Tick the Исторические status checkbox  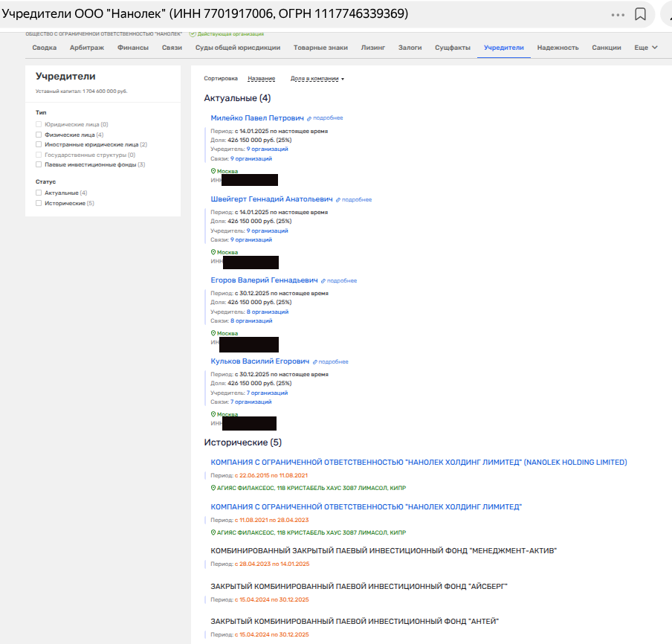coord(39,203)
